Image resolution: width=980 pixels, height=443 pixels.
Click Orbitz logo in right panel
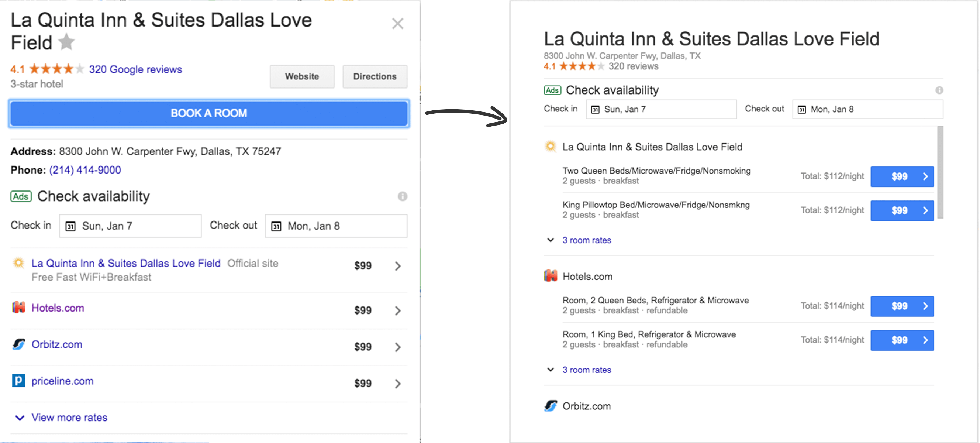click(551, 406)
